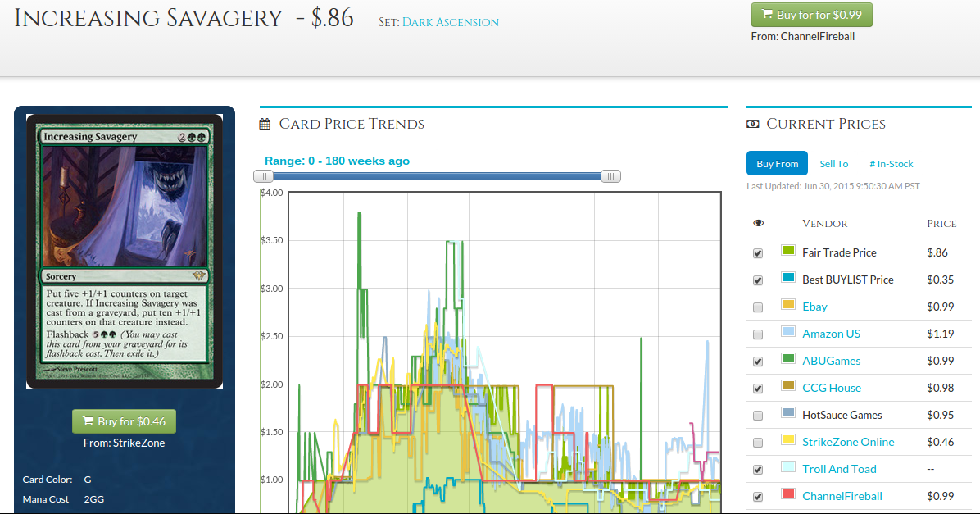Click the right handle of range slider

point(610,176)
